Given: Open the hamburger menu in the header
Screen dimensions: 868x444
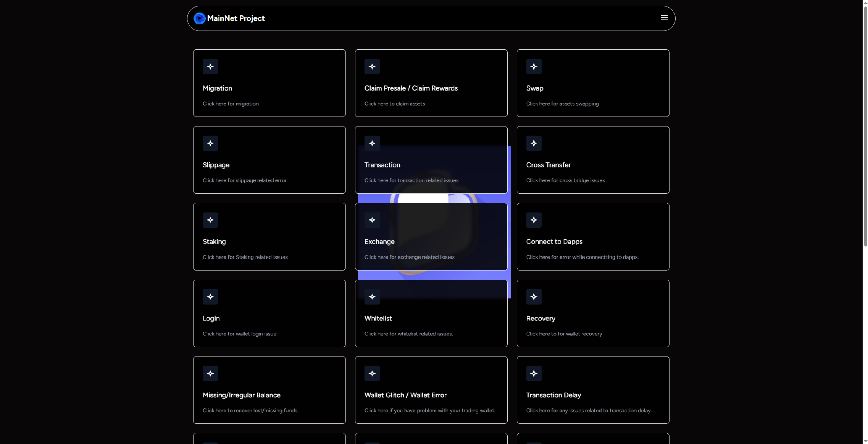Looking at the screenshot, I should 664,18.
